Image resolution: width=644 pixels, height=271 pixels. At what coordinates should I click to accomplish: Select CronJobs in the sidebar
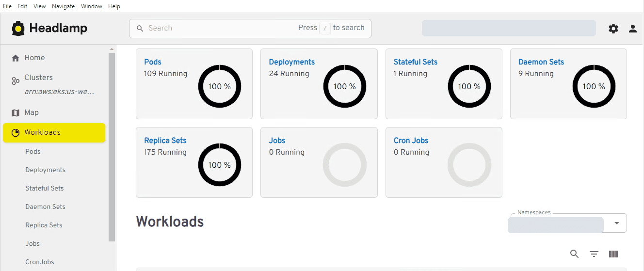(40, 262)
